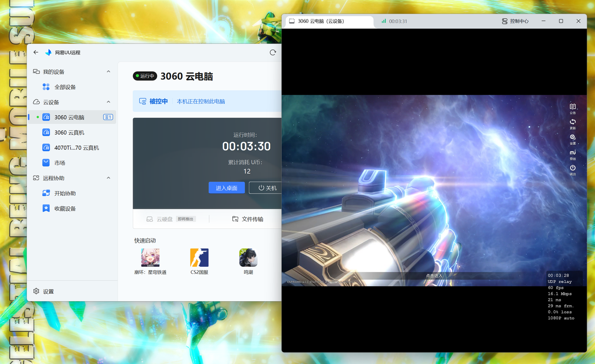Click the 本机正在控制此电脑 text
595x364 pixels.
201,101
